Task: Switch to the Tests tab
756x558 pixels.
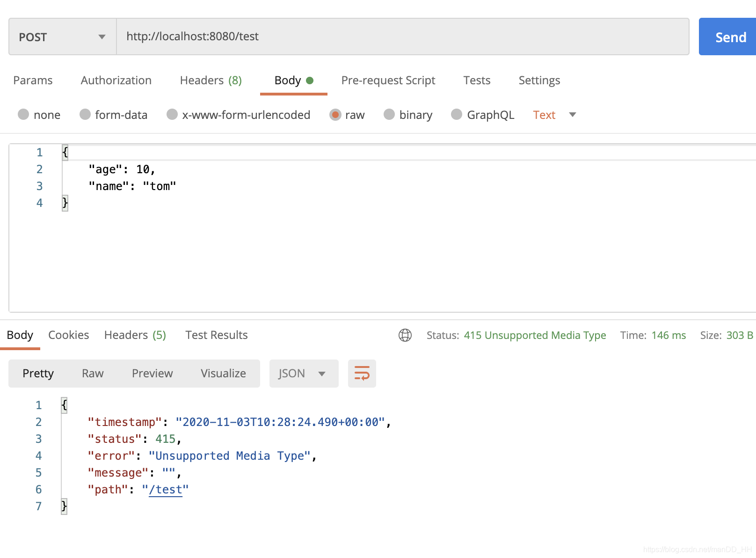Action: [476, 80]
